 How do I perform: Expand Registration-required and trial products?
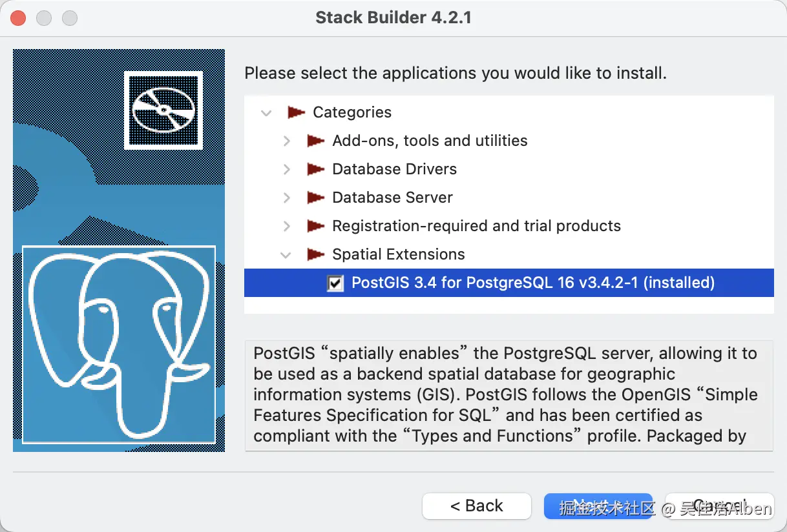click(287, 226)
